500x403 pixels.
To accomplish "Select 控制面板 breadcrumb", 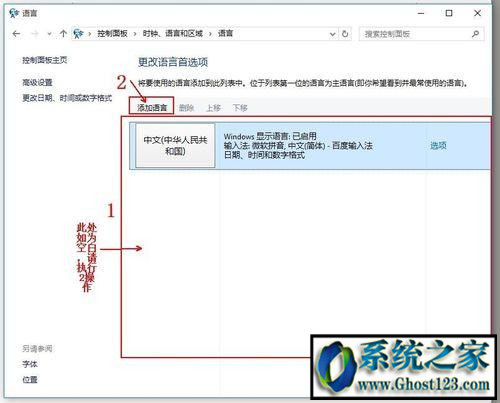I will [x=112, y=33].
